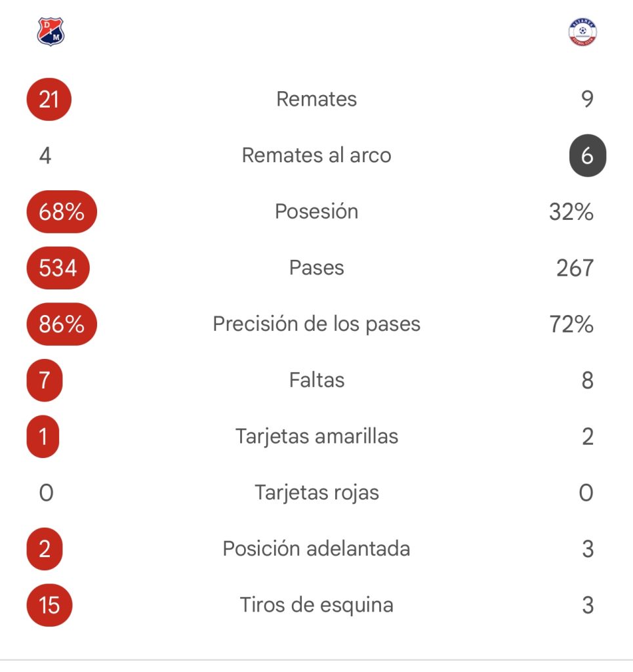Click the Remates al arco label
The width and height of the screenshot is (633, 672).
click(x=316, y=155)
